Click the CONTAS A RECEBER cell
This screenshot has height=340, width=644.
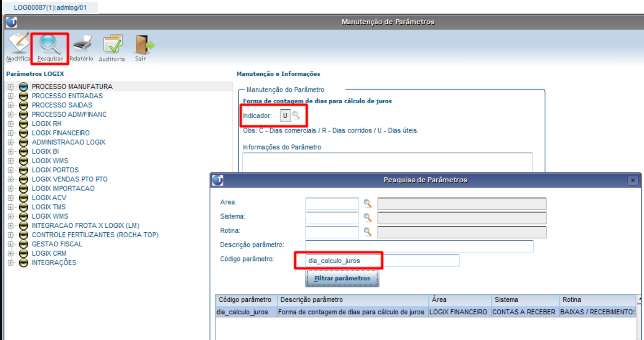click(525, 312)
